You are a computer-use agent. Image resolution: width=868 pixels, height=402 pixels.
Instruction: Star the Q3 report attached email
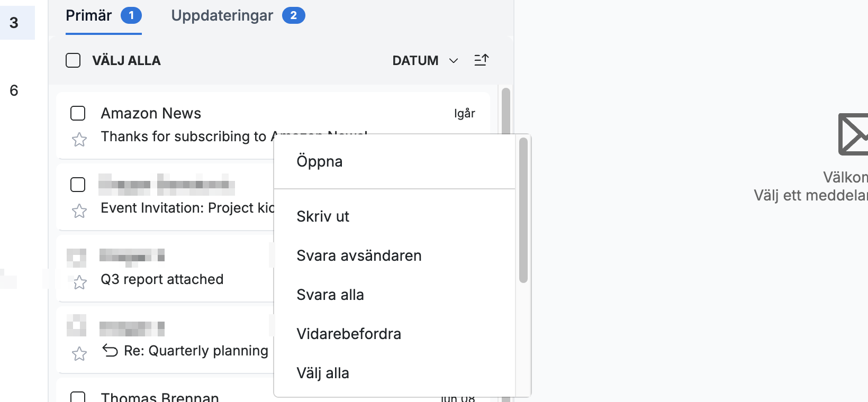tap(79, 282)
